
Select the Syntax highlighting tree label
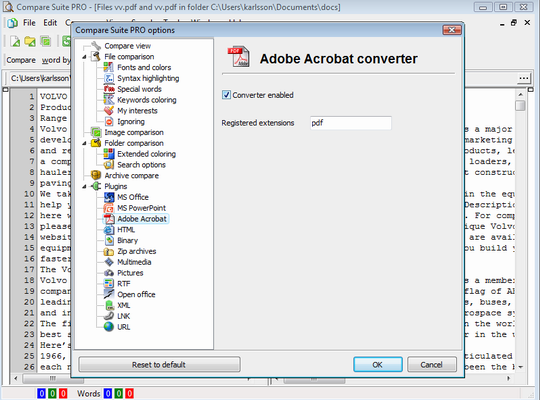coord(148,78)
